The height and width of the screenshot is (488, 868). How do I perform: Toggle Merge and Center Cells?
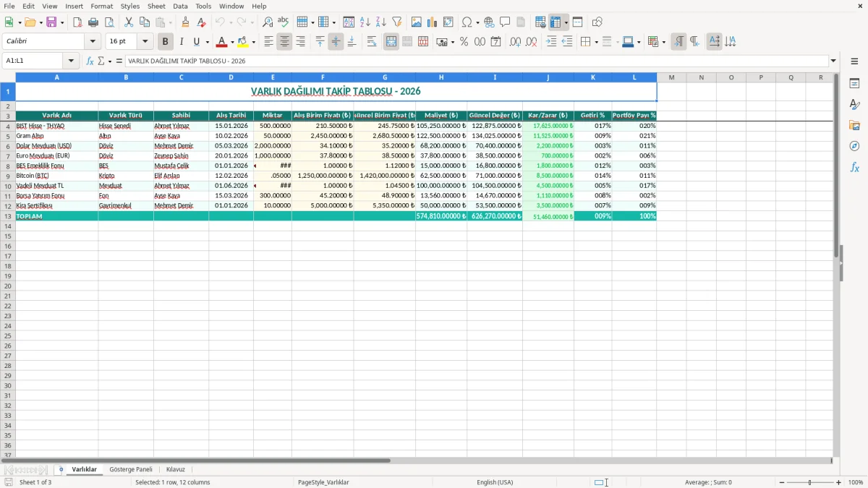click(391, 42)
